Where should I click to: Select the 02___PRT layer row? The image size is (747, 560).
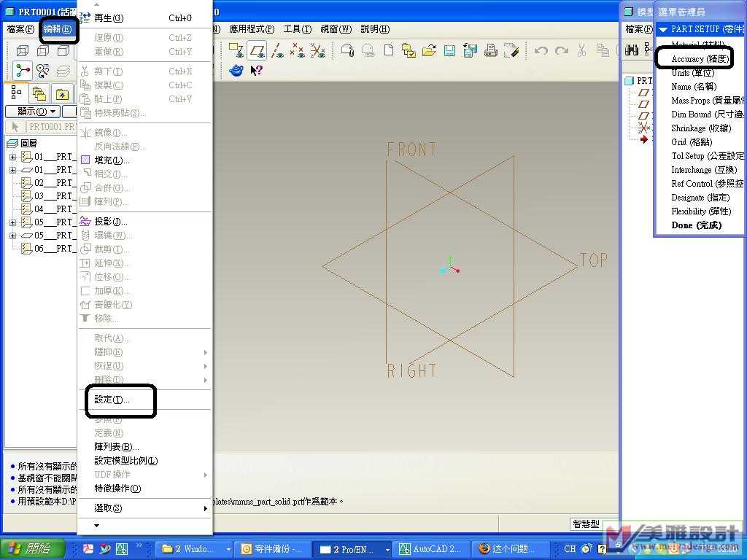47,183
